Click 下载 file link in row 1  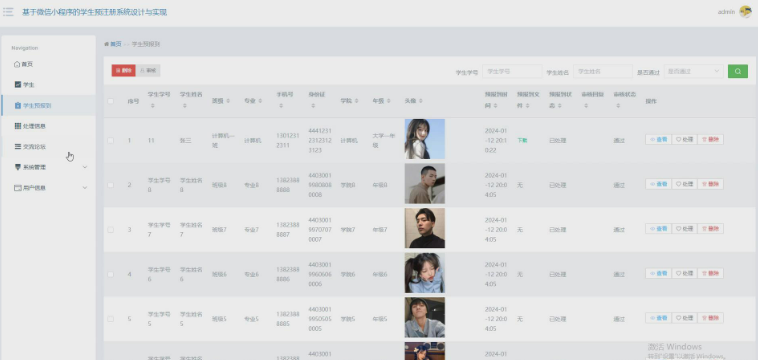pos(522,141)
